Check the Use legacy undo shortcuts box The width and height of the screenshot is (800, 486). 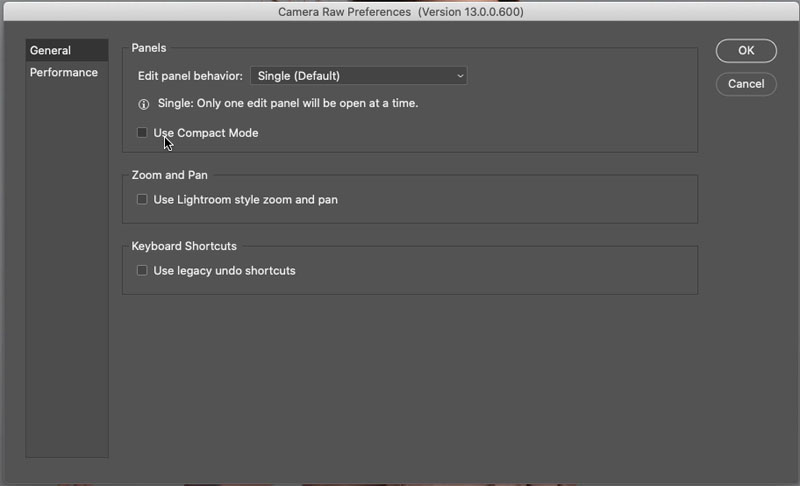pyautogui.click(x=142, y=270)
